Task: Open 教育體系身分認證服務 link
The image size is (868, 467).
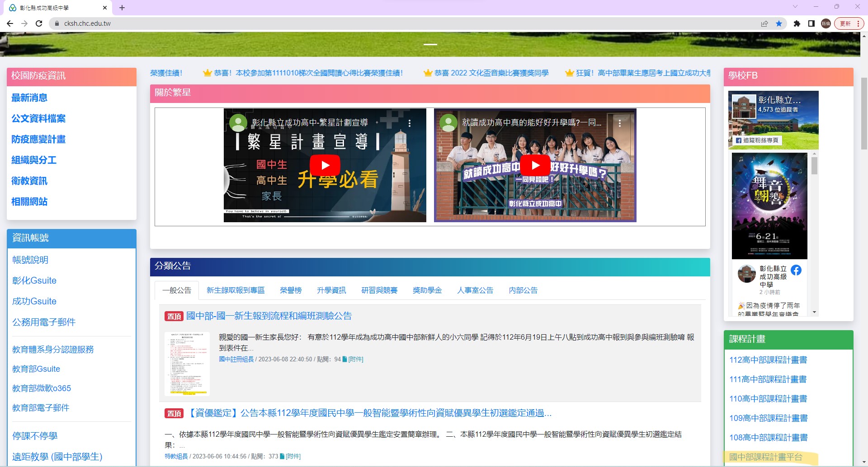Action: [x=53, y=350]
